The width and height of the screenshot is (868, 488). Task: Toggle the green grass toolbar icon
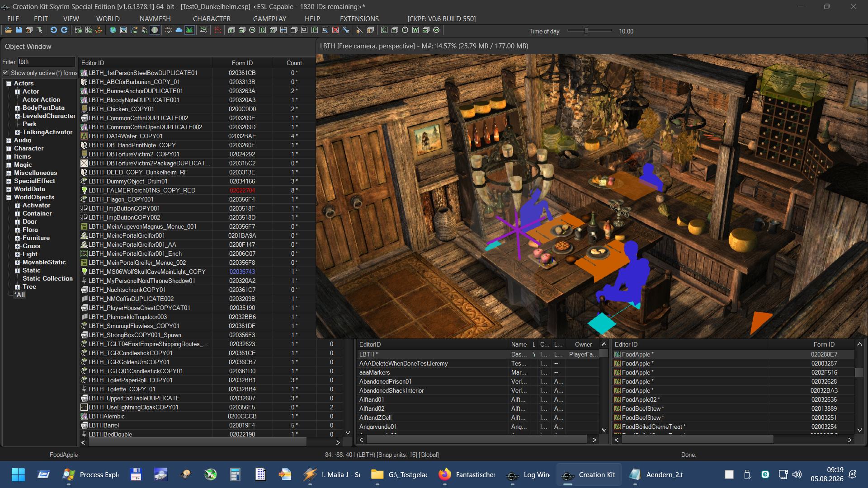coord(189,30)
